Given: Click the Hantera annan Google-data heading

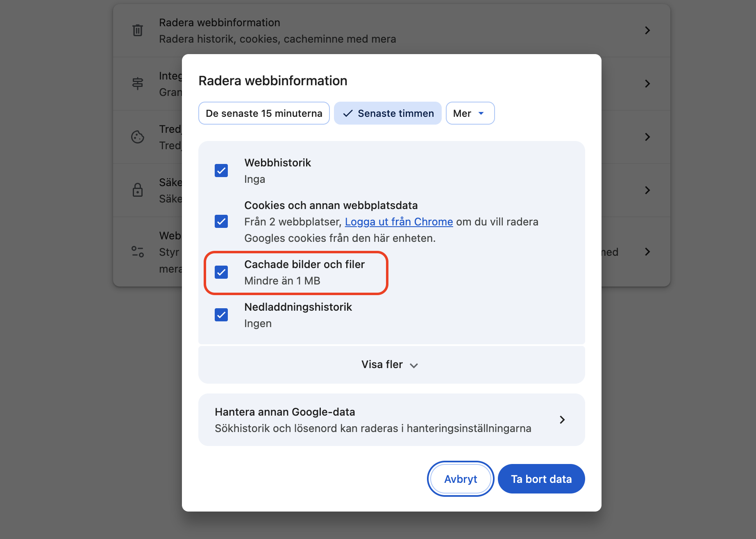Looking at the screenshot, I should (x=285, y=412).
